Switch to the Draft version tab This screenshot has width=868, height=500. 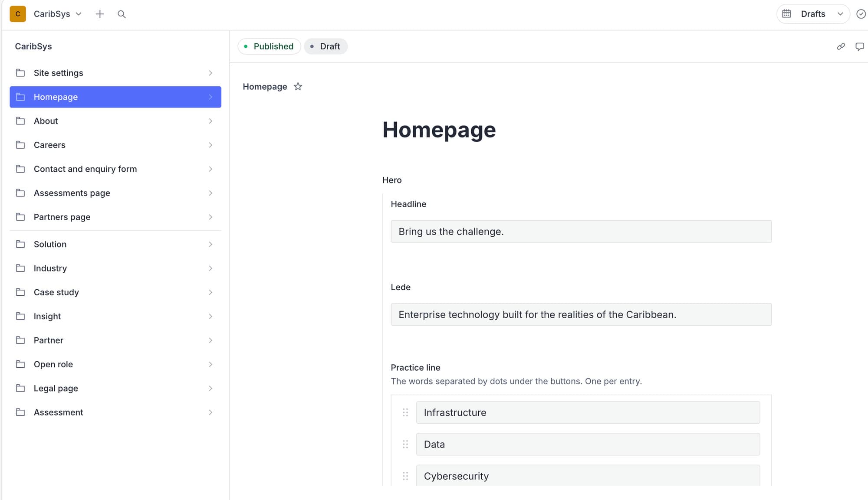tap(325, 46)
